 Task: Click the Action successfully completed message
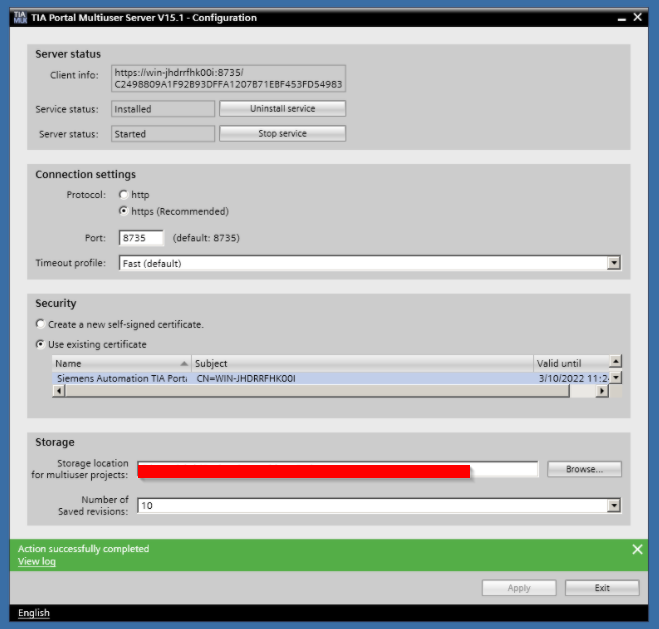(83, 549)
